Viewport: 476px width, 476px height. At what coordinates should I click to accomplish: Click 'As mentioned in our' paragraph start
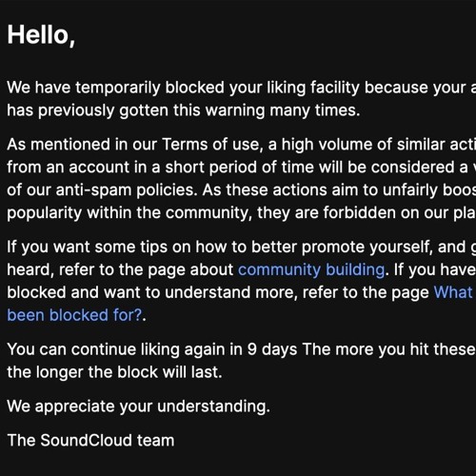coord(82,145)
